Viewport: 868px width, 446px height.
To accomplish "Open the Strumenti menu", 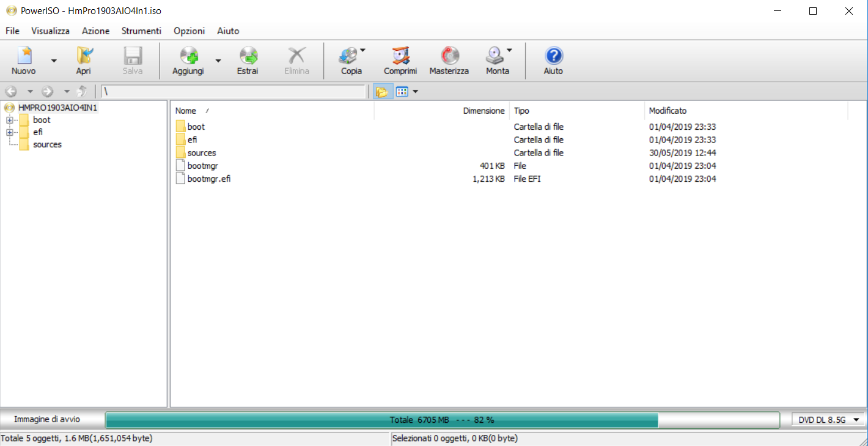I will point(141,31).
